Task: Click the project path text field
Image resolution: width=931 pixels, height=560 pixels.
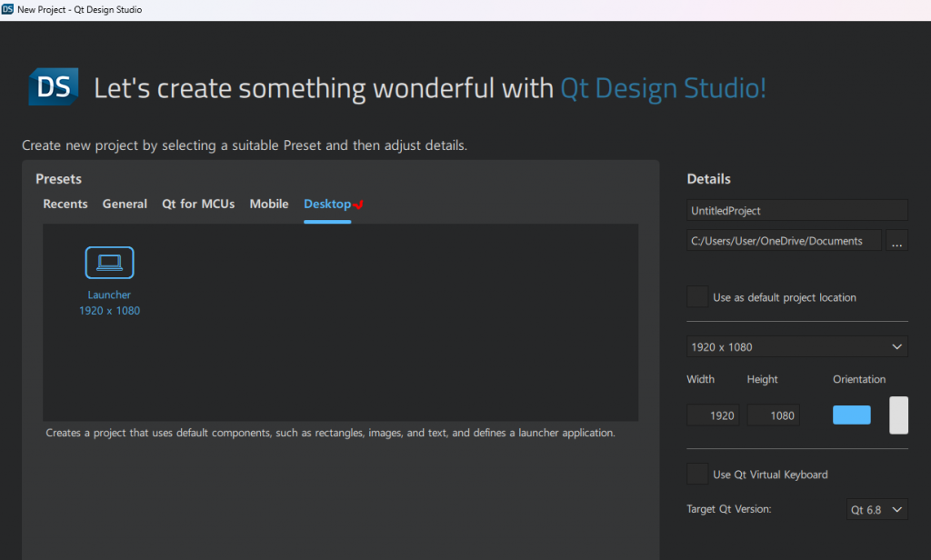Action: (784, 241)
